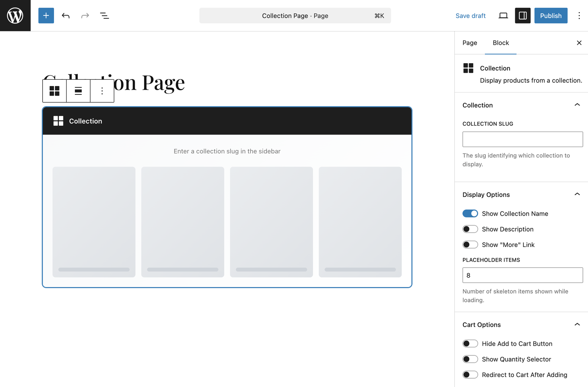
Task: Toggle the settings sidebar panel icon
Action: [x=522, y=15]
